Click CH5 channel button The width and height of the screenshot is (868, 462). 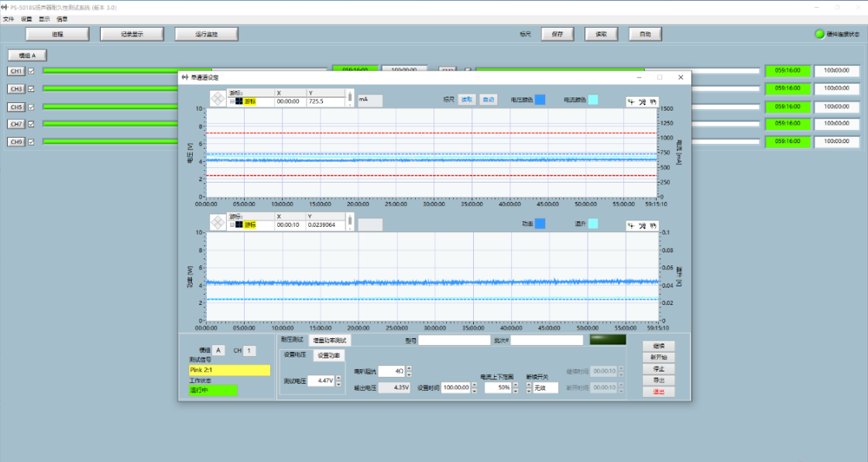(x=16, y=107)
